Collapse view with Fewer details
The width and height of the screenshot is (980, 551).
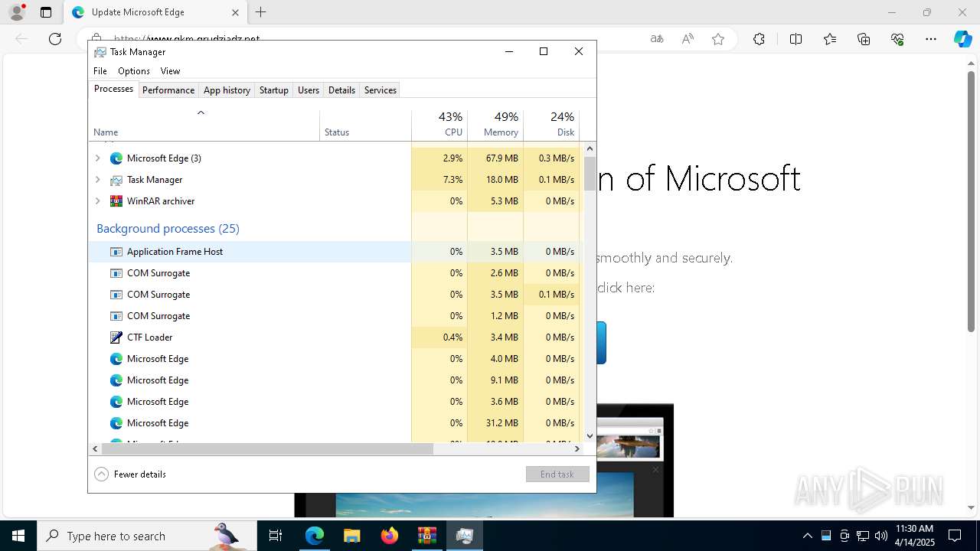[130, 474]
